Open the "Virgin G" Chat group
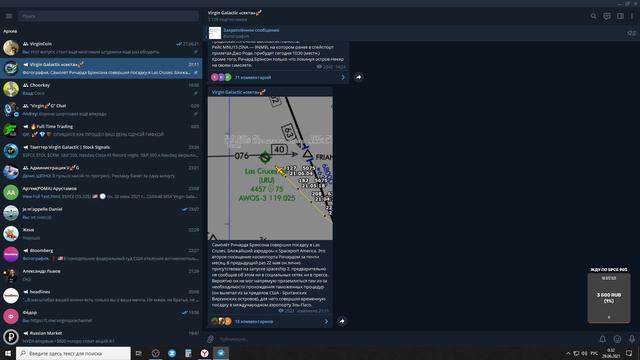 click(101, 109)
